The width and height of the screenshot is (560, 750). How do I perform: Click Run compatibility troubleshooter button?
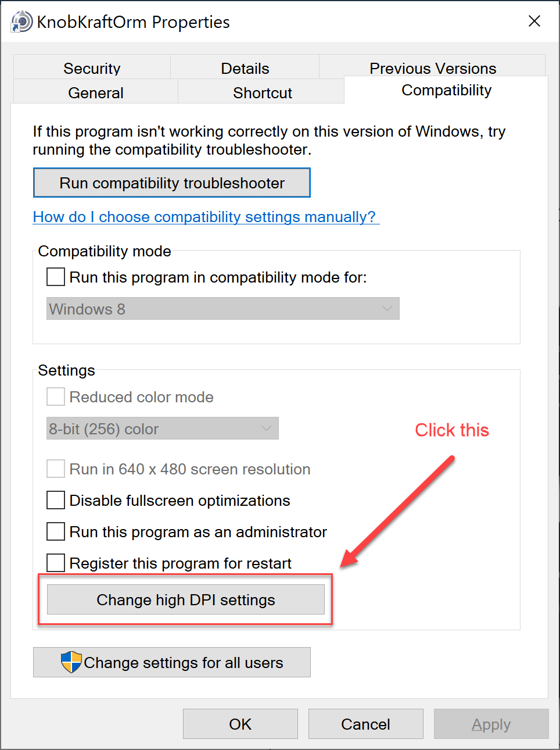point(172,183)
